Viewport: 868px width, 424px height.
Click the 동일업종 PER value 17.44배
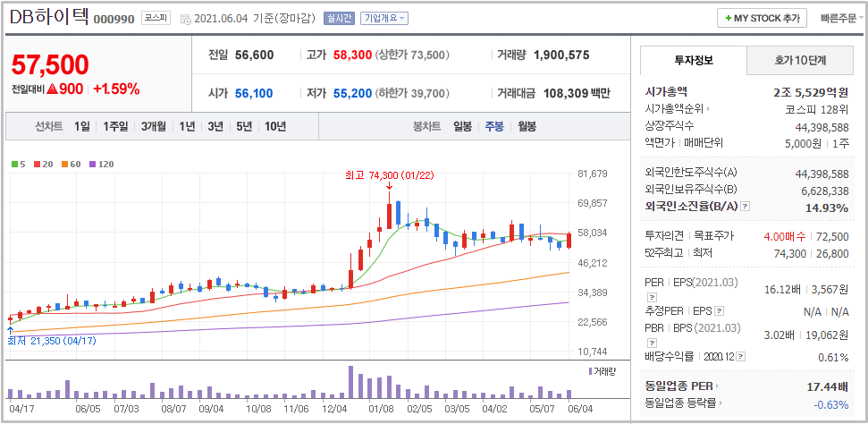click(828, 386)
